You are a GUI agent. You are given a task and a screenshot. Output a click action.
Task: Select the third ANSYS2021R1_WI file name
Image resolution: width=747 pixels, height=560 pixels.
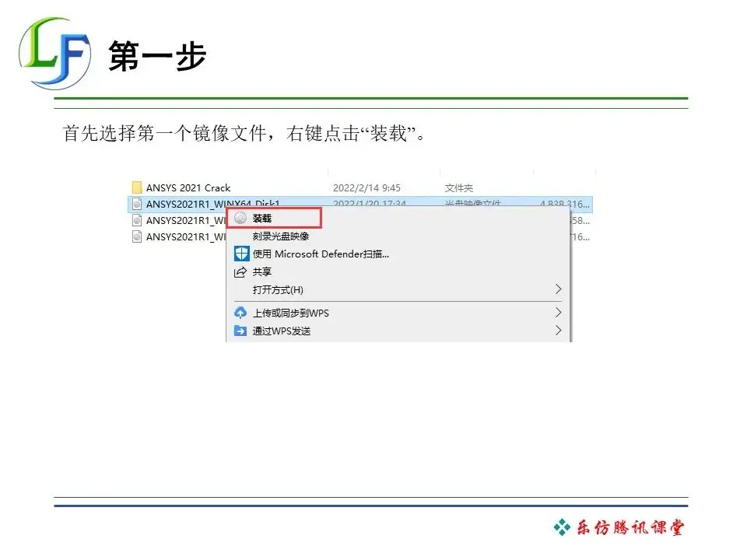click(x=186, y=236)
